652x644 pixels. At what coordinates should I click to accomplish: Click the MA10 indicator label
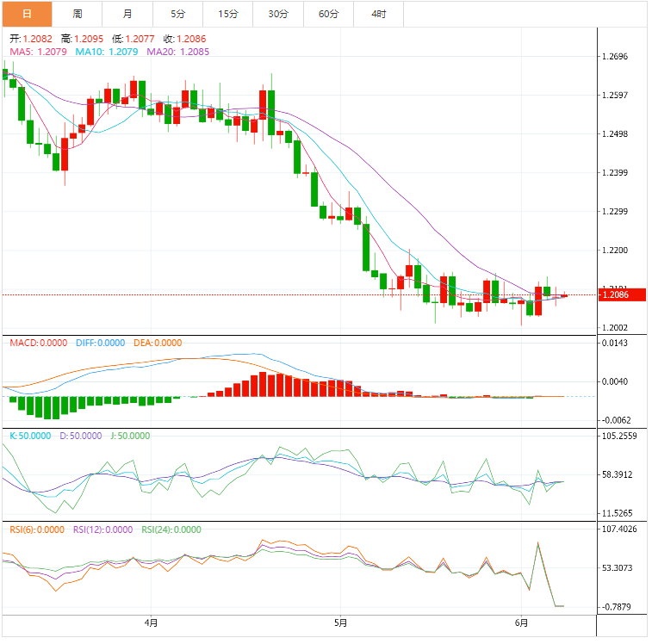pyautogui.click(x=107, y=52)
